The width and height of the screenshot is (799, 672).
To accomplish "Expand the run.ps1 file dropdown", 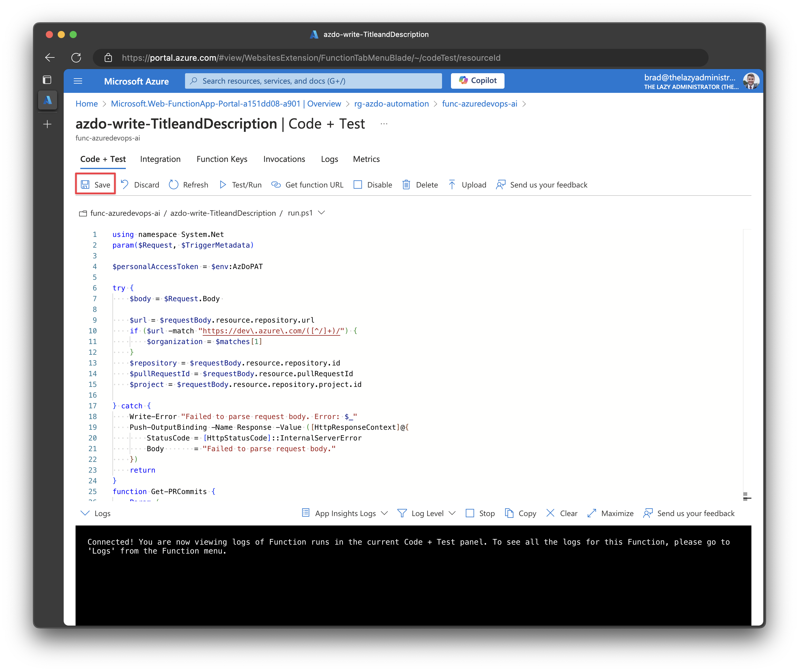I will 322,213.
